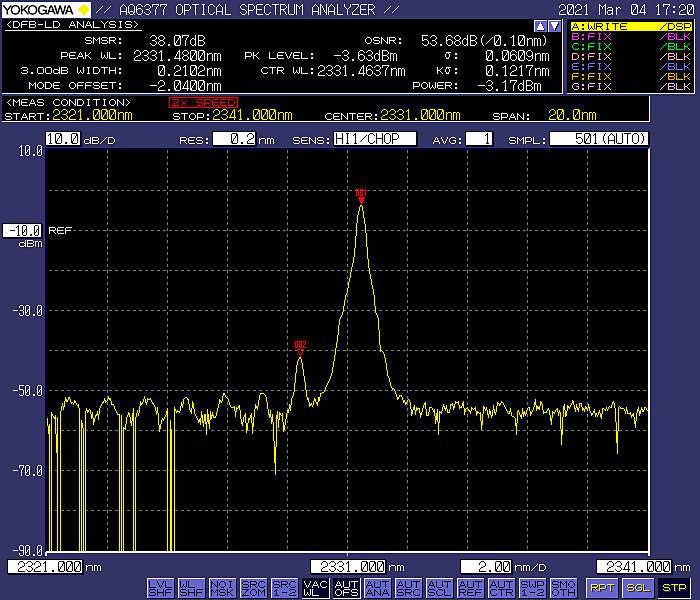
Task: Click peak marker 001 on spectrum trace
Action: 361,195
